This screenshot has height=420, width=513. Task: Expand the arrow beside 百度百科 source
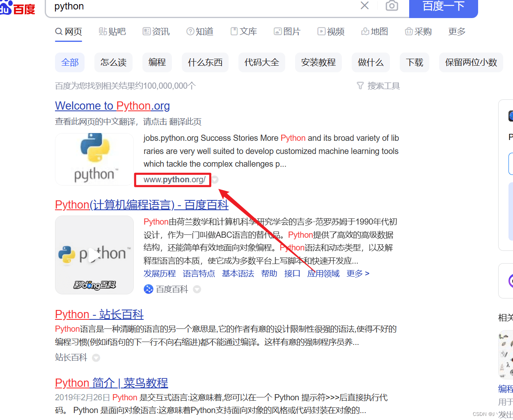click(x=197, y=289)
